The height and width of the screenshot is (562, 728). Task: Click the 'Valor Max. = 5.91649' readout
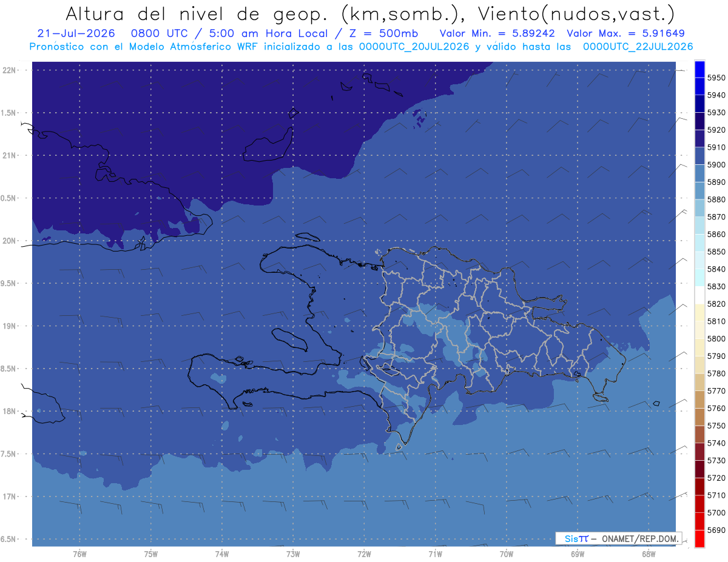[x=627, y=34]
